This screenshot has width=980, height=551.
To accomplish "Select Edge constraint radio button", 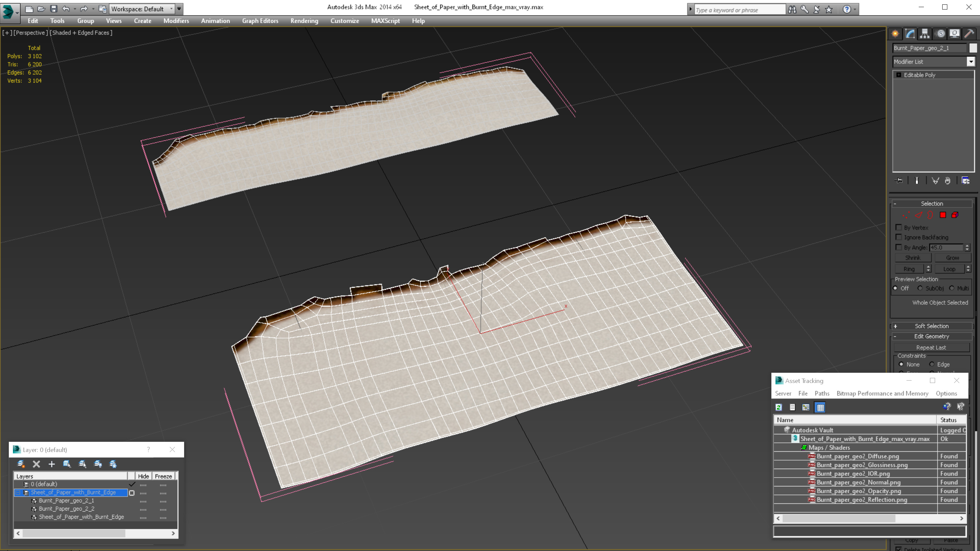I will [932, 364].
